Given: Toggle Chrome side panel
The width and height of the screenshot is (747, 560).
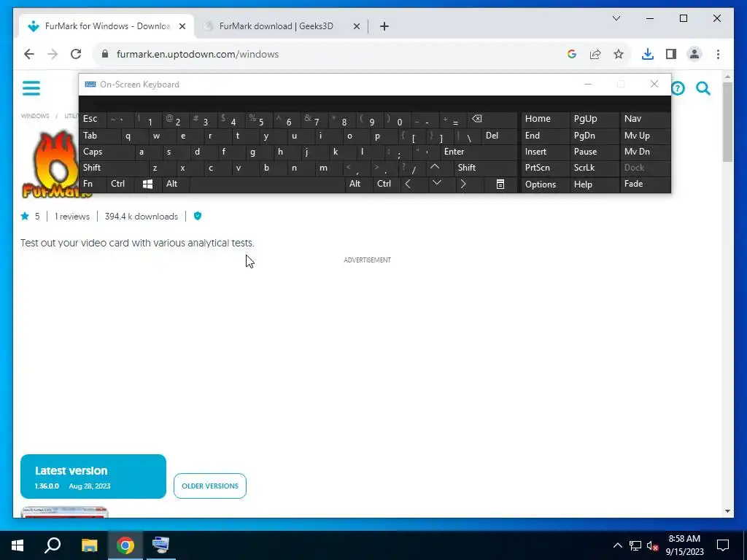Looking at the screenshot, I should [x=671, y=54].
